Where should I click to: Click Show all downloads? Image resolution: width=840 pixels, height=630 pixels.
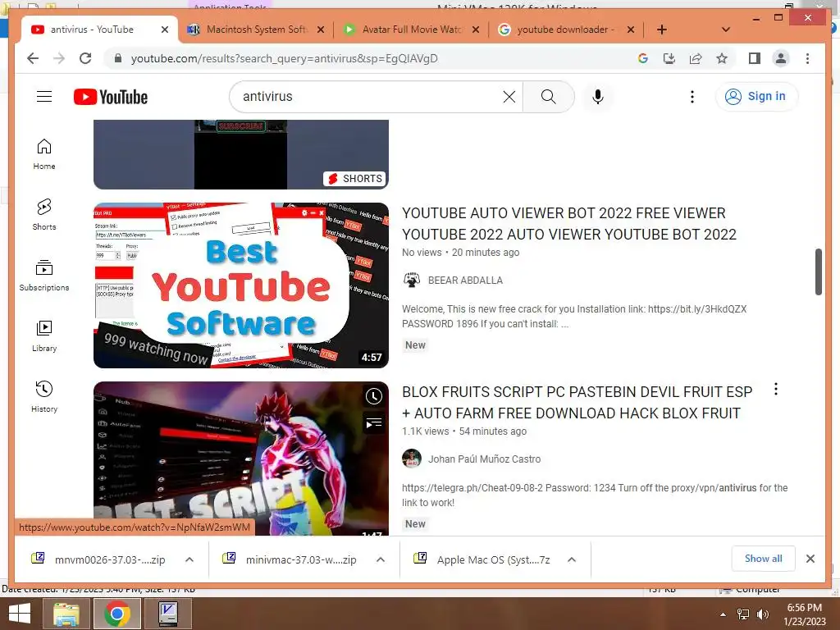tap(763, 558)
